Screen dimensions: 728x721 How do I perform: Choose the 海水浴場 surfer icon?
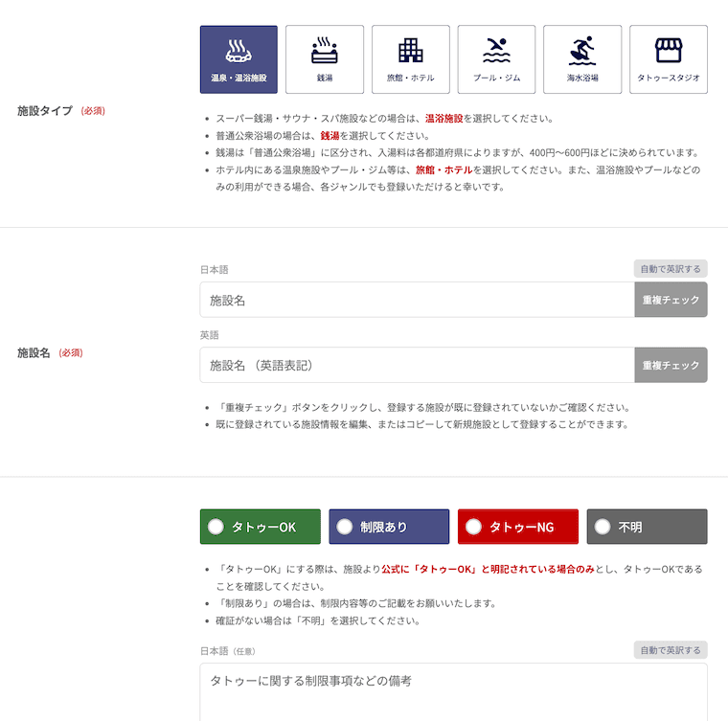coord(581,51)
